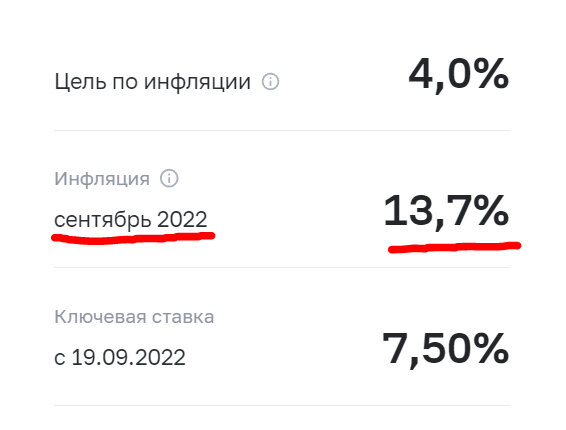Screen dimensions: 566x430
Task: Click the 13,7% inflation value
Action: point(446,211)
